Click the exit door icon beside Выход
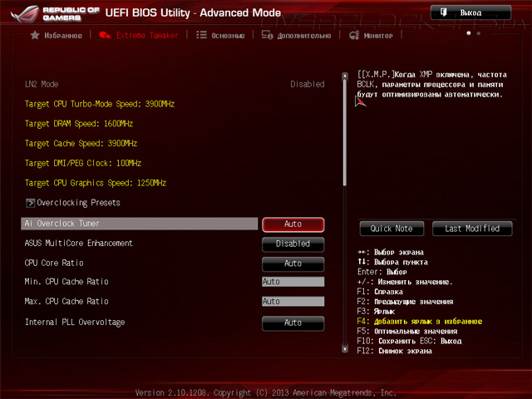This screenshot has height=399, width=532. 443,12
